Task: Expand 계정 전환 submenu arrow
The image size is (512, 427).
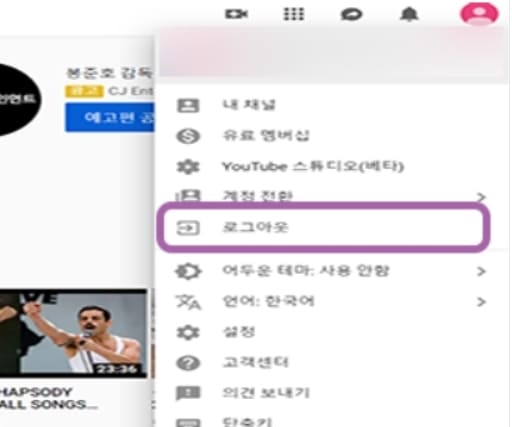Action: 481,197
